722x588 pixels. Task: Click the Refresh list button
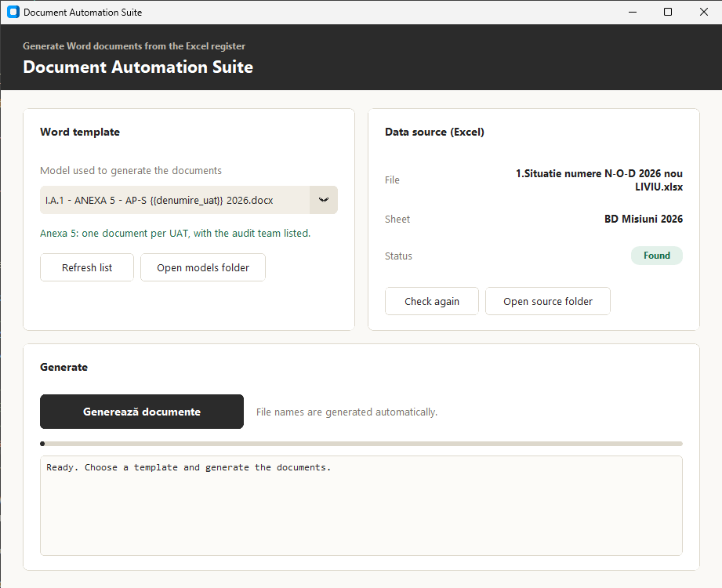[87, 267]
